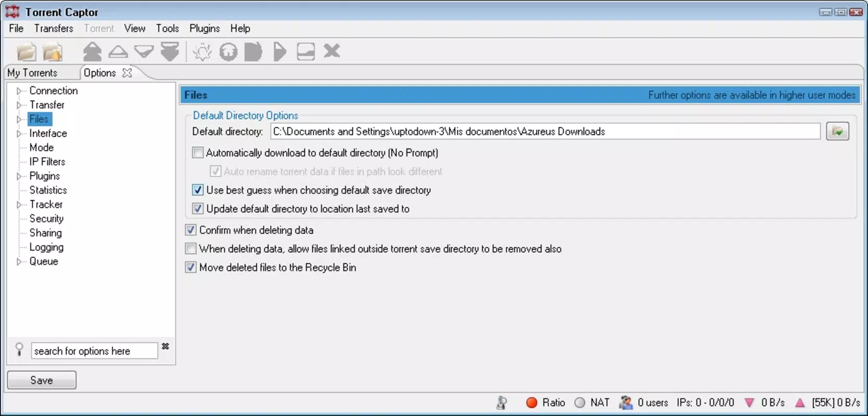Uncheck Use best guess when choosing directory
Screen dimensions: 868x416
tap(198, 190)
